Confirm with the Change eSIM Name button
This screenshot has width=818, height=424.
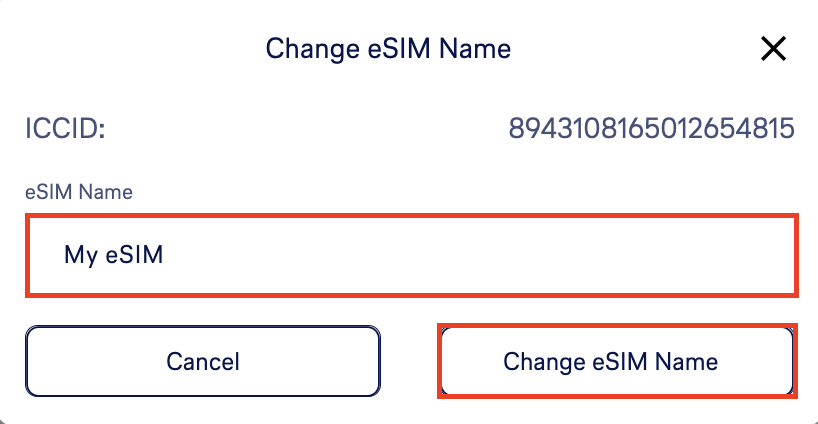pyautogui.click(x=617, y=361)
